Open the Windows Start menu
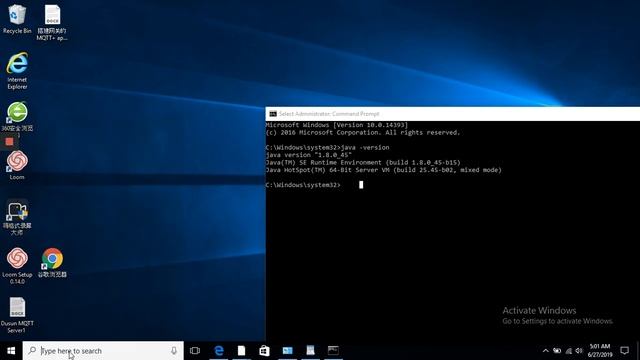Image resolution: width=640 pixels, height=360 pixels. [11, 351]
